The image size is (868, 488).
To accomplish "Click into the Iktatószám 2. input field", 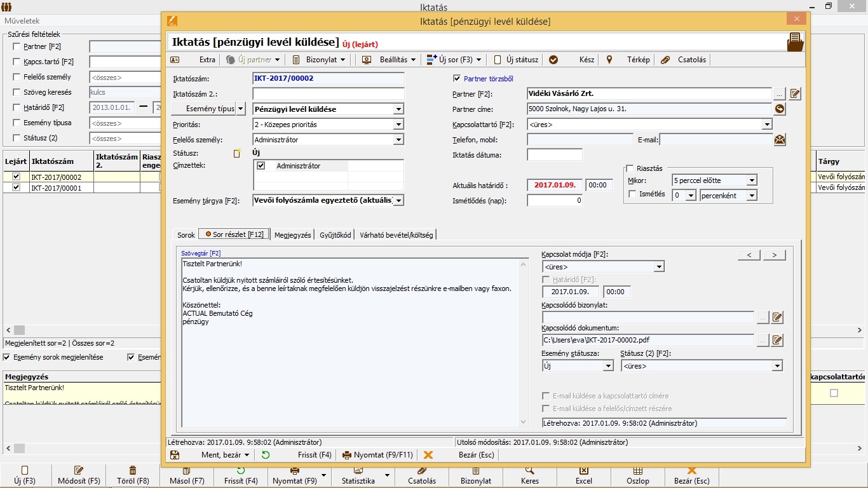I will (328, 94).
